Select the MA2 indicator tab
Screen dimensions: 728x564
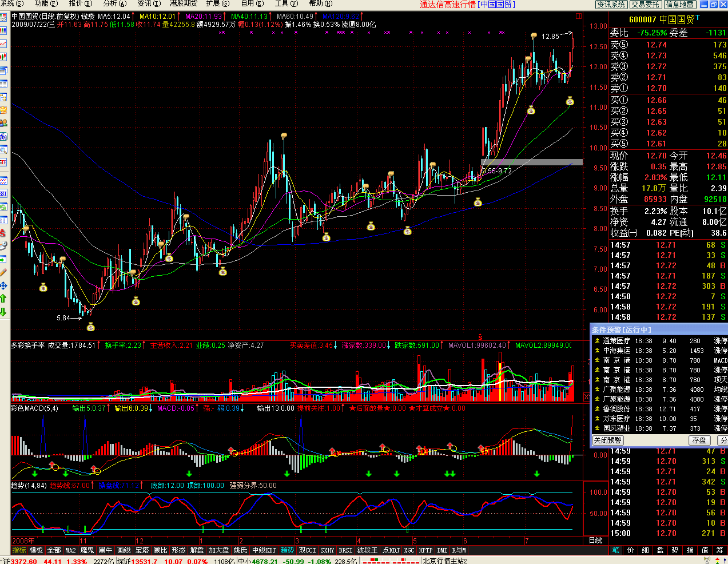tap(70, 550)
